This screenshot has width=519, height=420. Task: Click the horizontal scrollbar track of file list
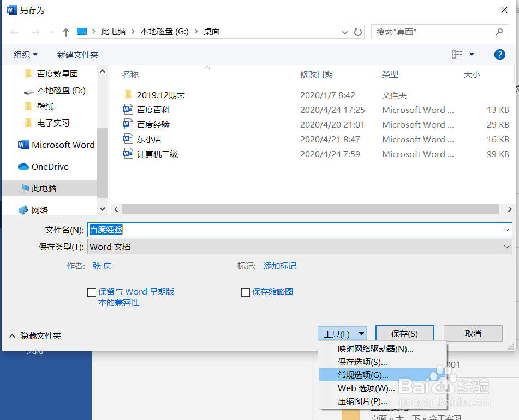click(x=311, y=209)
